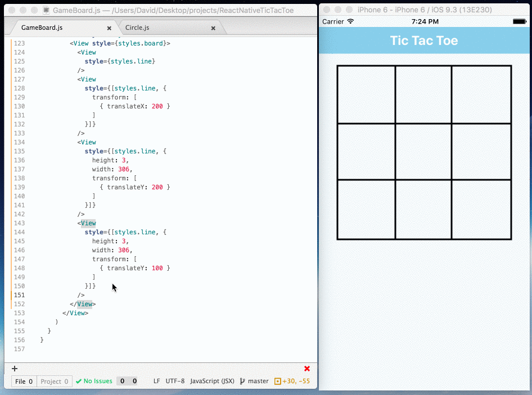Click the plus icon in bottom panel

pyautogui.click(x=15, y=369)
